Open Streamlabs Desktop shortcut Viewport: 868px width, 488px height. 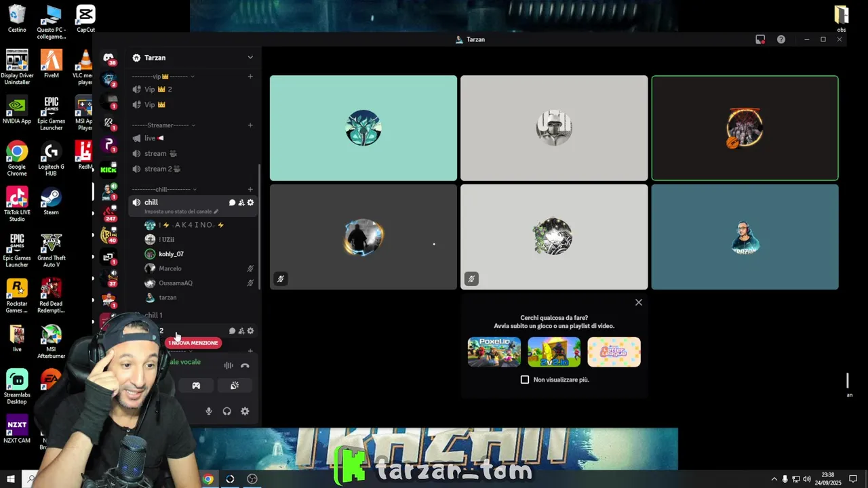tap(17, 388)
